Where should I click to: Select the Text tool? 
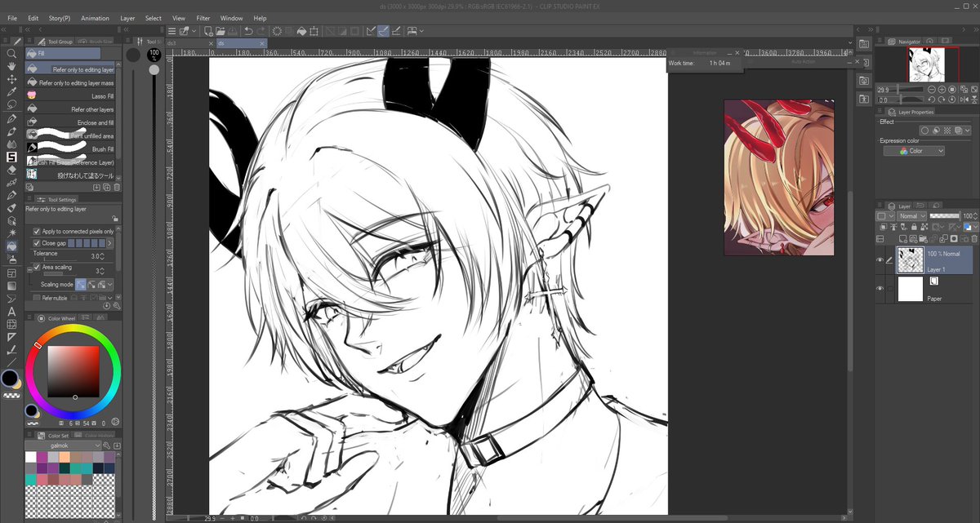click(x=11, y=311)
